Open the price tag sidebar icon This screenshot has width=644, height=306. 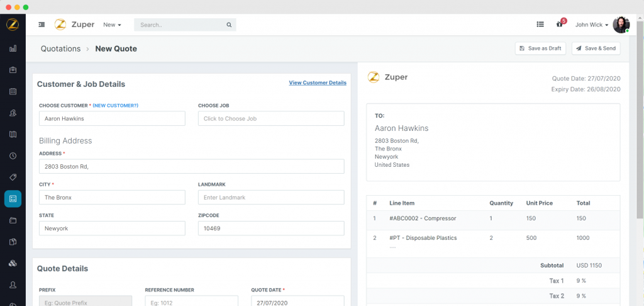pyautogui.click(x=13, y=178)
